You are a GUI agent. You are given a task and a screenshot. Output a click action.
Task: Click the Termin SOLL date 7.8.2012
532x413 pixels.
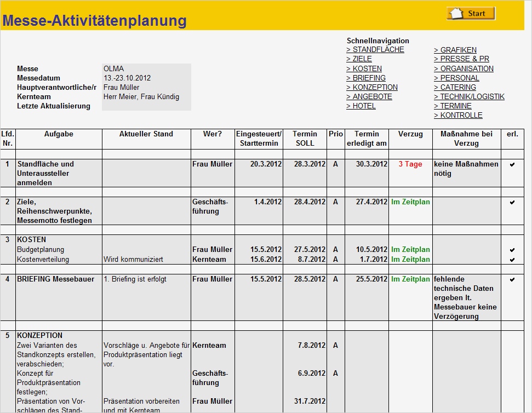coord(311,345)
